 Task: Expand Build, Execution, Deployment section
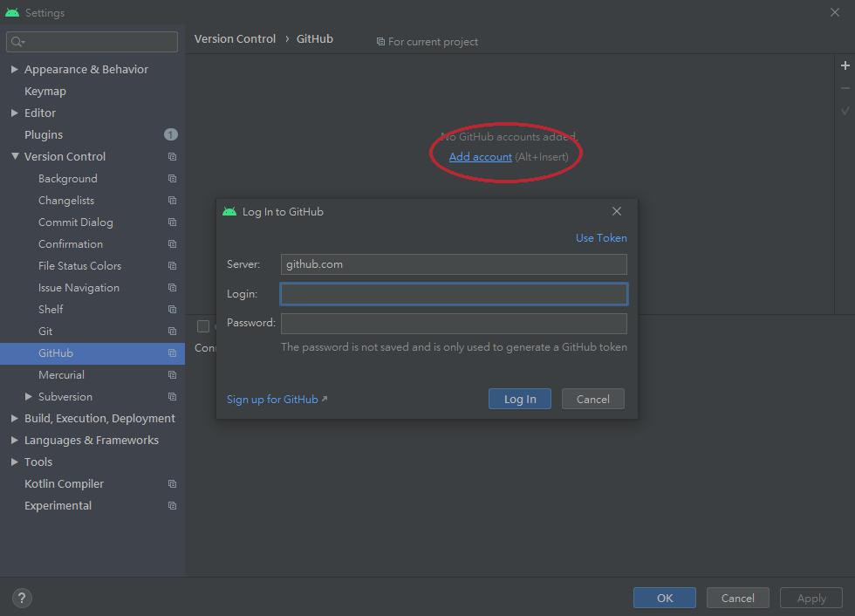click(x=14, y=418)
